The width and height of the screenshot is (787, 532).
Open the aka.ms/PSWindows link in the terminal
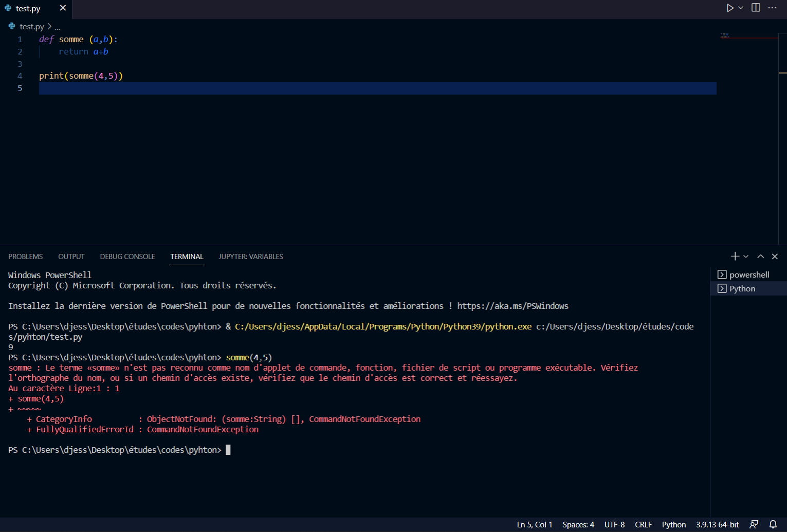[x=514, y=306]
